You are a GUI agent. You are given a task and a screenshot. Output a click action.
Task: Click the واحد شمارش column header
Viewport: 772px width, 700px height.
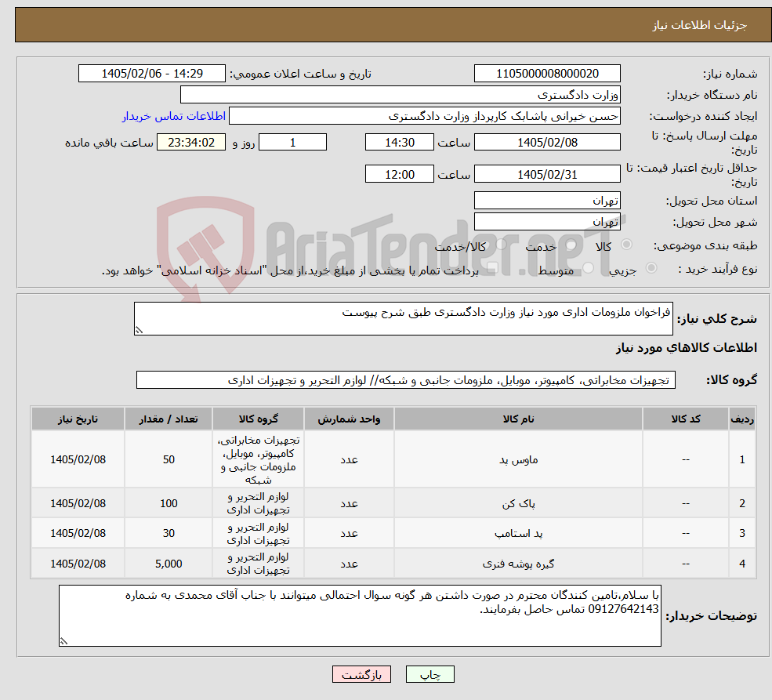[349, 419]
